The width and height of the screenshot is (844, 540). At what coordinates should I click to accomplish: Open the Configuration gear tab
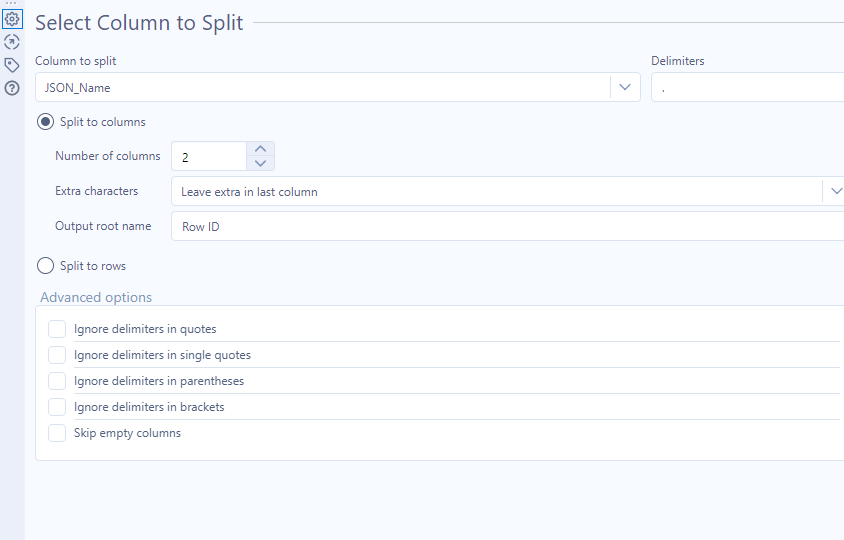[12, 18]
